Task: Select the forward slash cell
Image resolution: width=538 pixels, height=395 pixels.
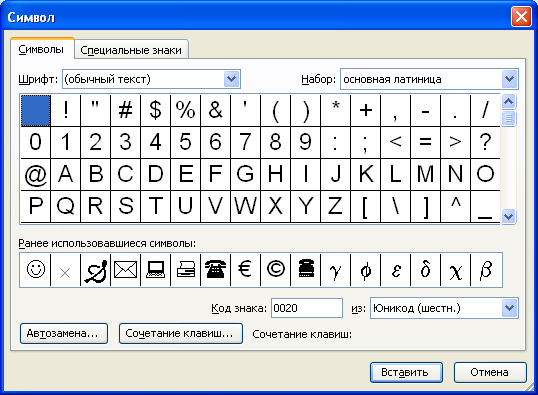Action: (485, 111)
